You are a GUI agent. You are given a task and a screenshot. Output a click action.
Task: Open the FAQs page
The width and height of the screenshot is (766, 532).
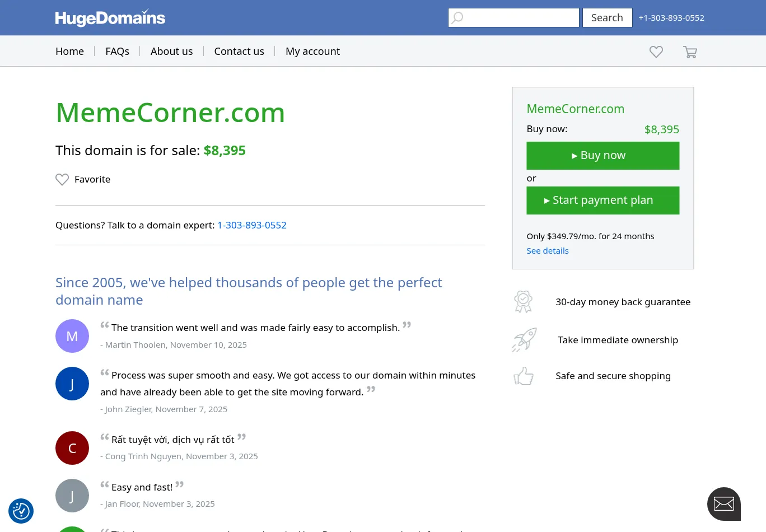(x=117, y=51)
